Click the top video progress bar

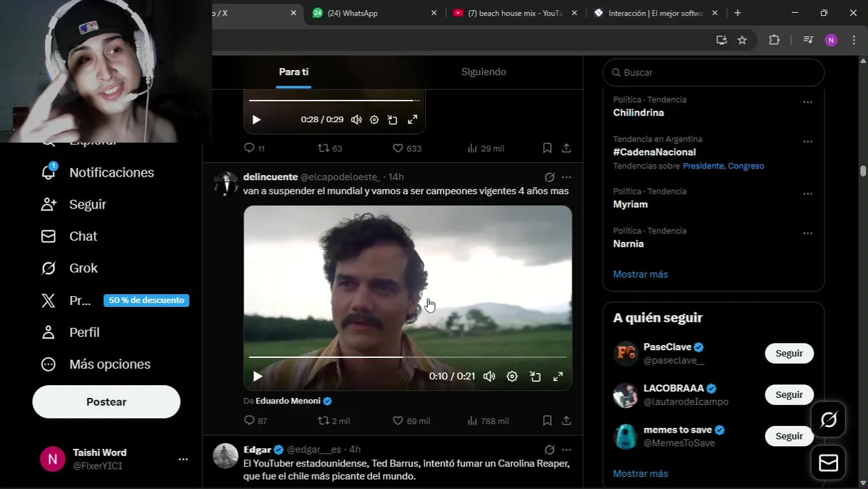pyautogui.click(x=334, y=101)
